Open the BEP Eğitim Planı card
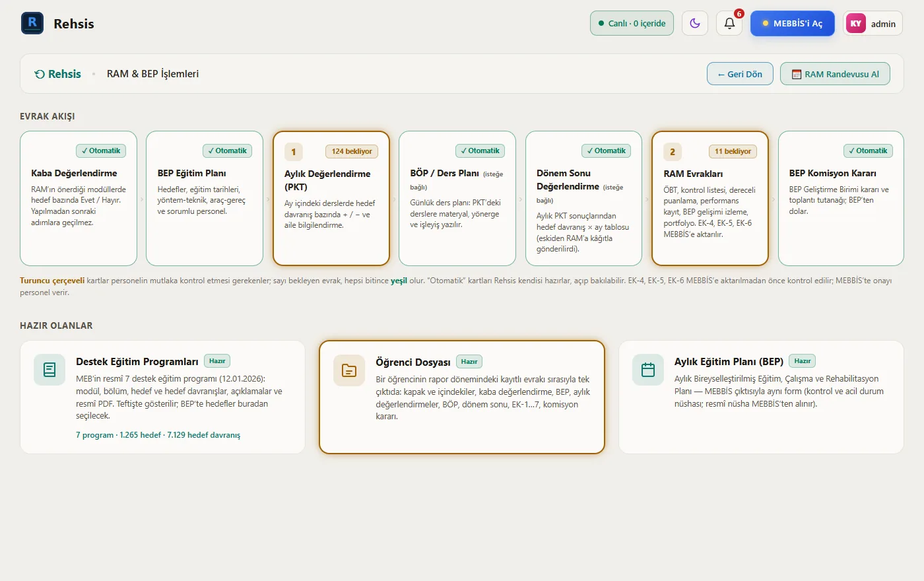This screenshot has width=924, height=581. (x=205, y=198)
